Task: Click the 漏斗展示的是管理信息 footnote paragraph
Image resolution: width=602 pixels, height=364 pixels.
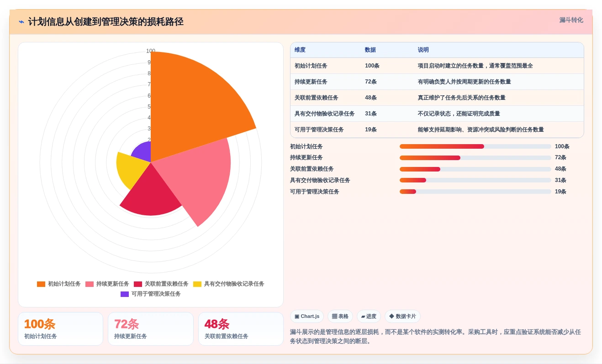Action: click(436, 337)
